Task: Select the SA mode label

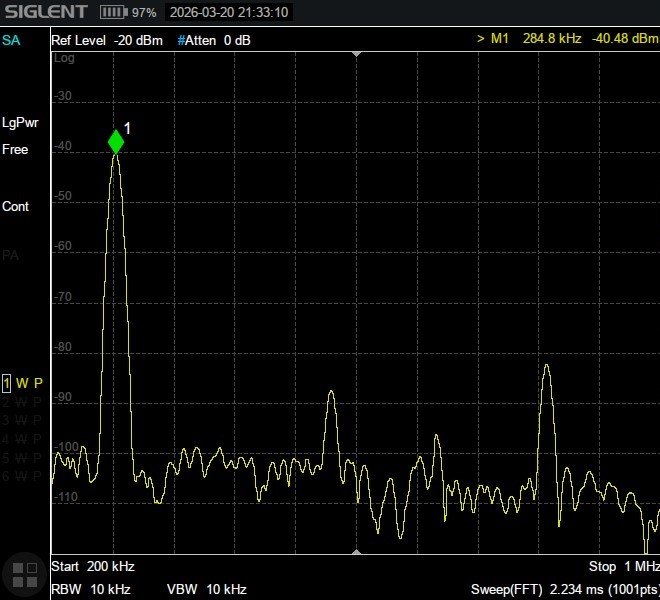Action: click(x=11, y=40)
